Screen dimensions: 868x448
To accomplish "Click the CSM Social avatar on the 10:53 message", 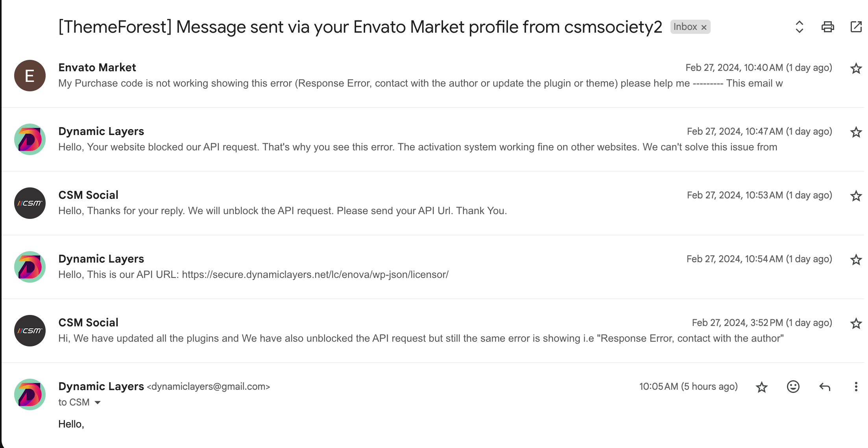I will [30, 203].
